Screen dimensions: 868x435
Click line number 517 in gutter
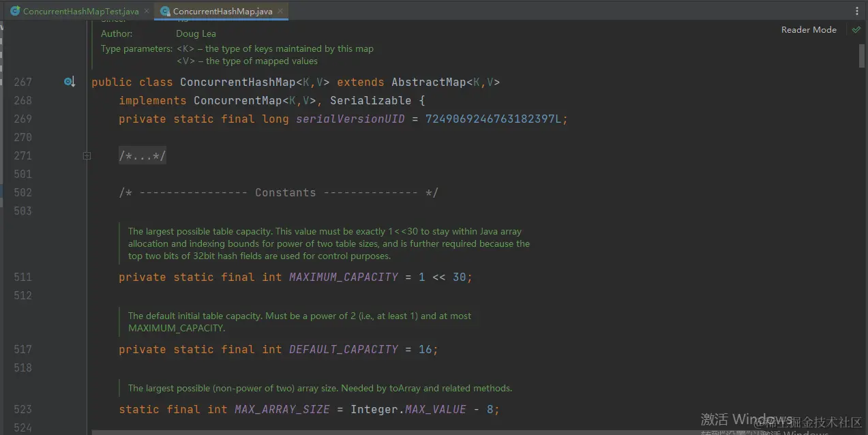pos(23,349)
